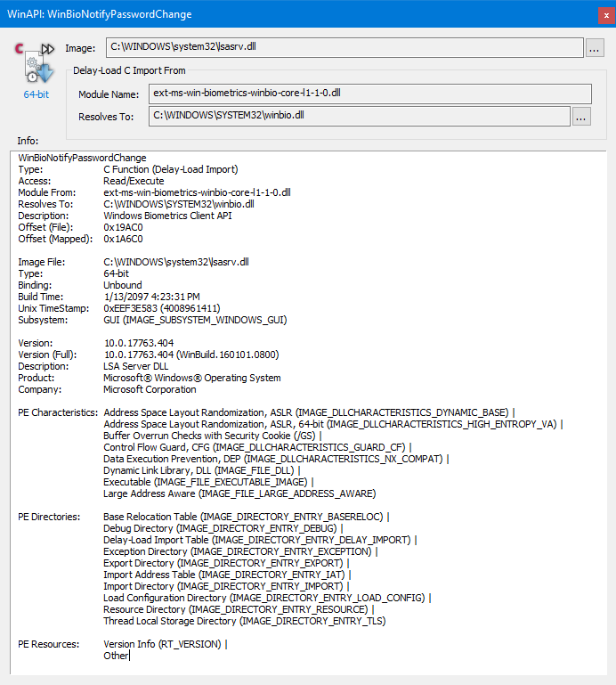
Task: Click the Dynamic Link Library, DLL line
Action: coord(202,470)
